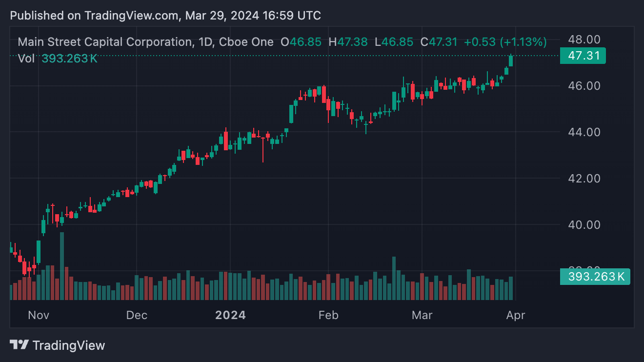Image resolution: width=644 pixels, height=362 pixels.
Task: Click the published date header text
Action: [165, 16]
